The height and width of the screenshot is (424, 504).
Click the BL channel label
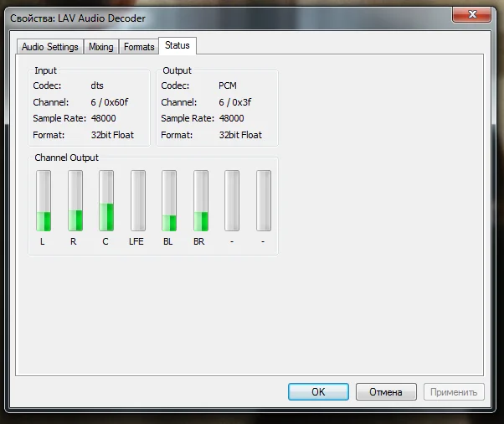click(167, 241)
